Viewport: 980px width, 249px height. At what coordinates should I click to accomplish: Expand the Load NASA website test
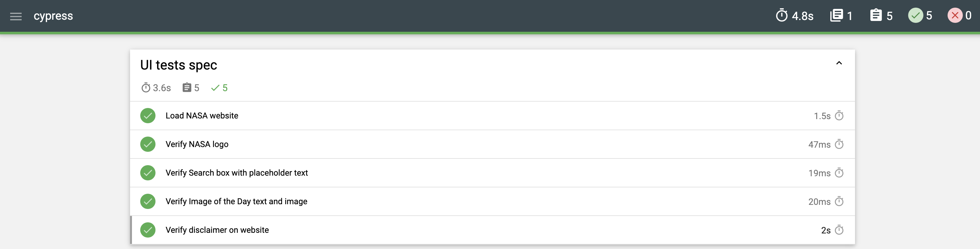202,116
